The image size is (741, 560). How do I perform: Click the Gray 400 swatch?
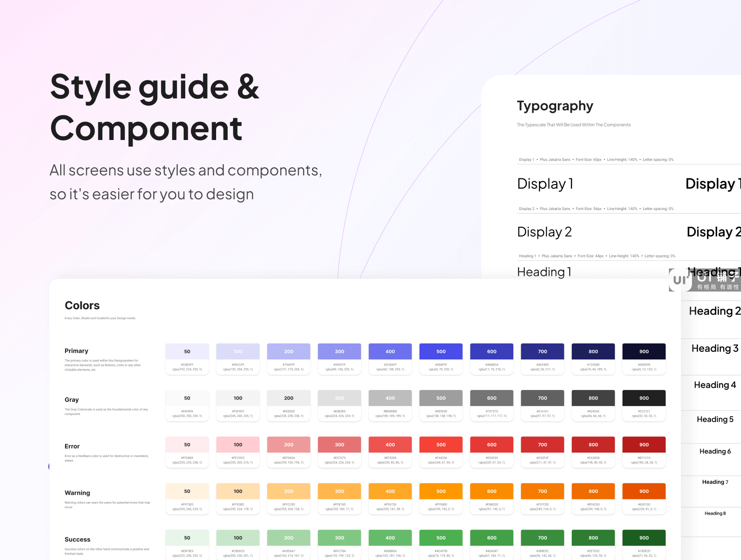(390, 405)
